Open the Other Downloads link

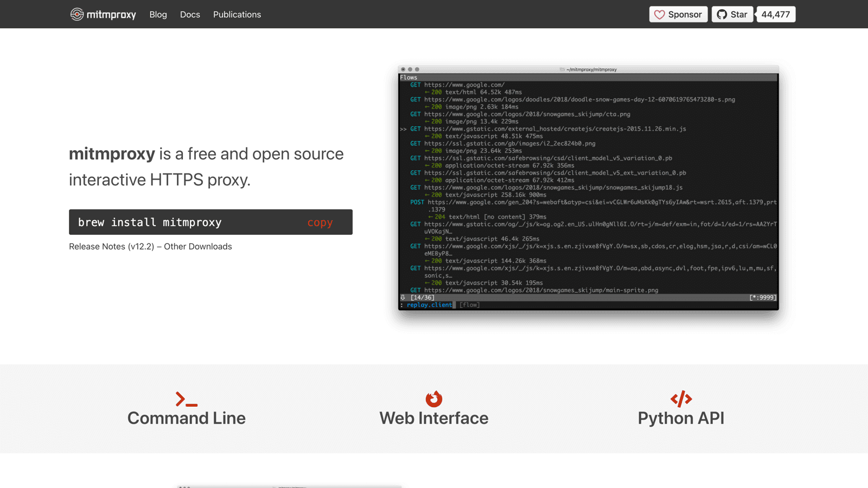pos(198,246)
